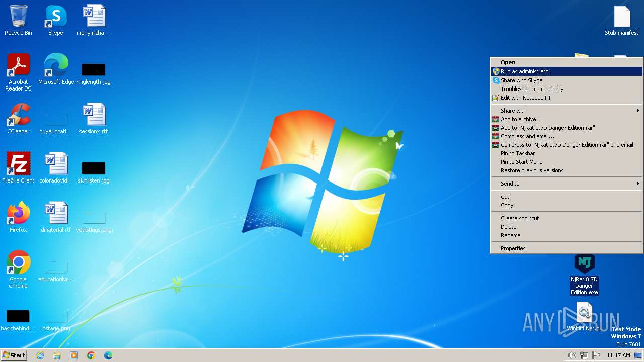Open Edge from the taskbar
The height and width of the screenshot is (362, 644).
(x=108, y=355)
